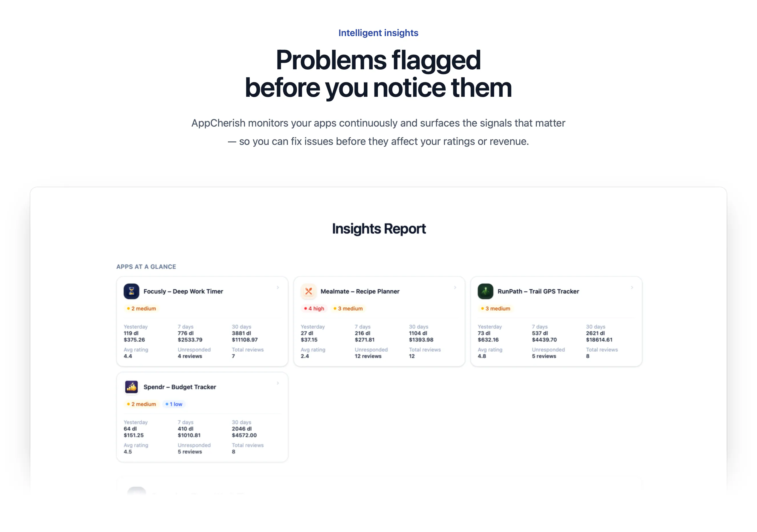Click Mealmate's '12 reviews' unresponded count
The image size is (757, 532).
tap(368, 356)
